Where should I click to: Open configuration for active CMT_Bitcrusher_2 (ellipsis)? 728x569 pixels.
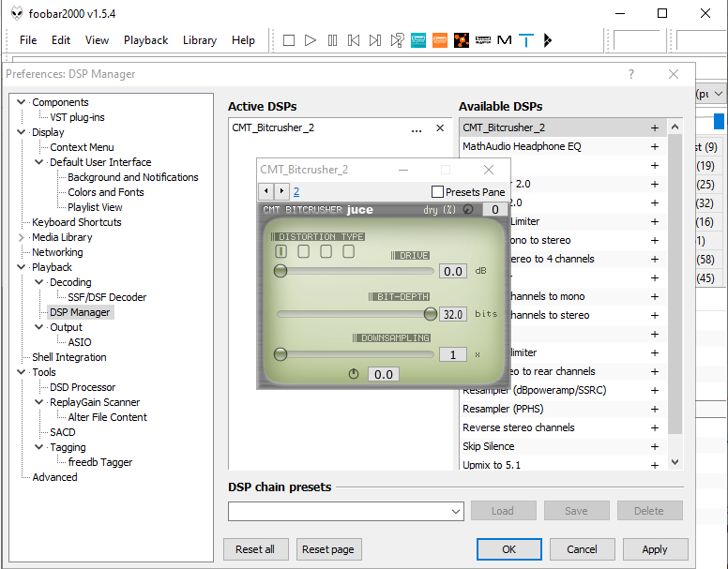tap(417, 129)
